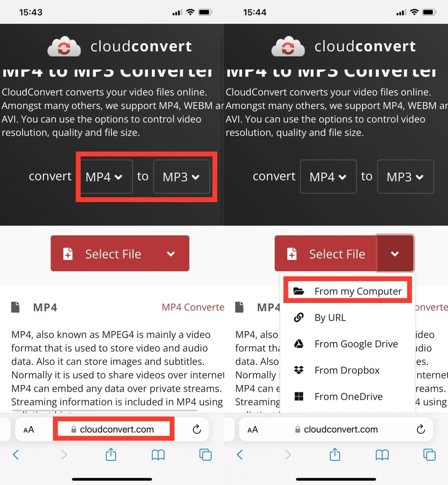448x485 pixels.
Task: Tap the reload icon in Safari toolbar
Action: tap(197, 429)
